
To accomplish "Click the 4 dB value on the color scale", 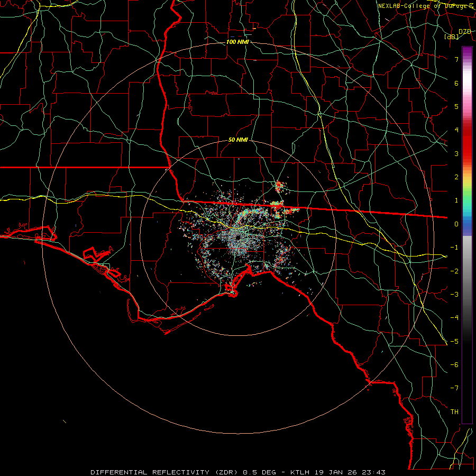I will tap(456, 130).
